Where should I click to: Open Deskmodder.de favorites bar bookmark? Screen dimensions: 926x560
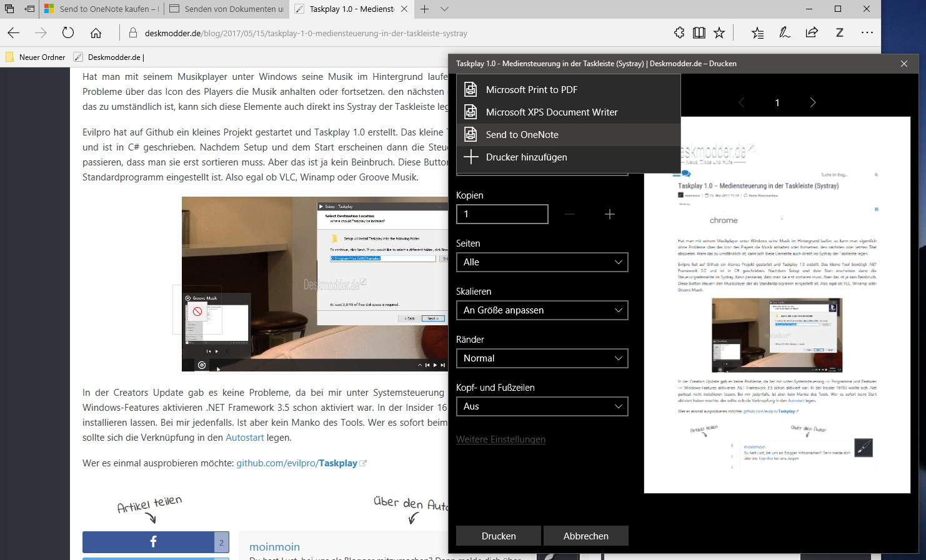pyautogui.click(x=109, y=57)
